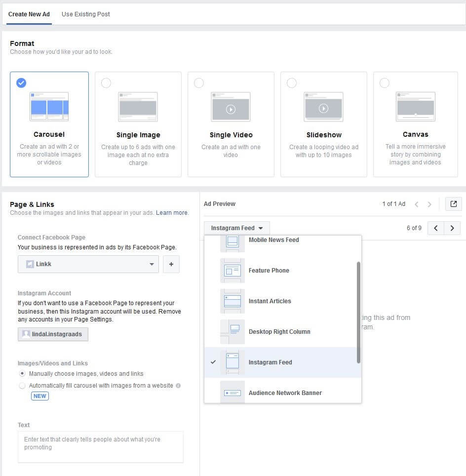Click the NEW badge
Viewport: 466px width, 476px height.
pos(40,396)
